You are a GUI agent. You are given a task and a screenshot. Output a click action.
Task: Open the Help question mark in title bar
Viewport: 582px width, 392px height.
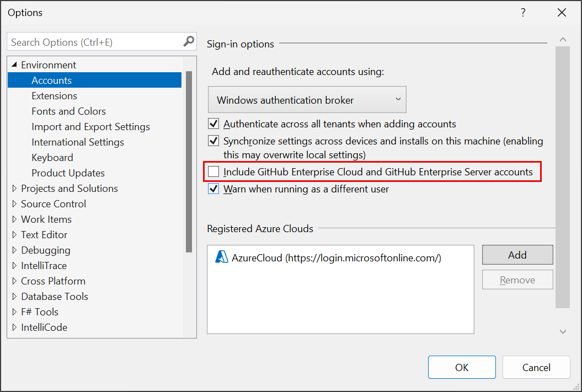(522, 12)
